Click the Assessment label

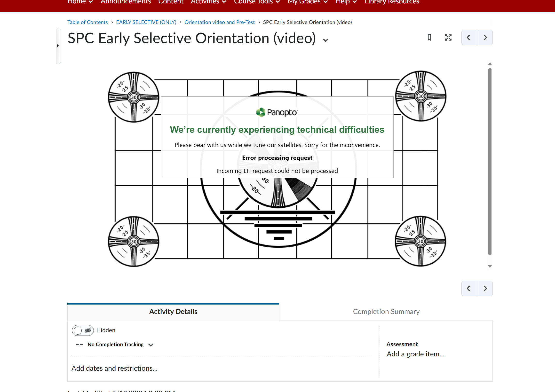click(x=402, y=344)
